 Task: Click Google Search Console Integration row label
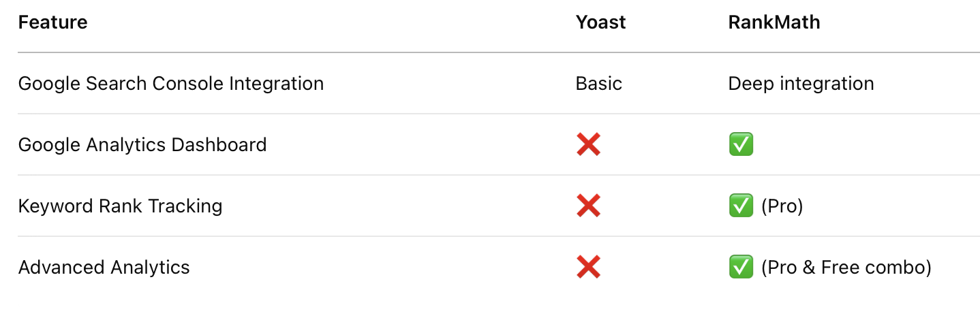171,84
